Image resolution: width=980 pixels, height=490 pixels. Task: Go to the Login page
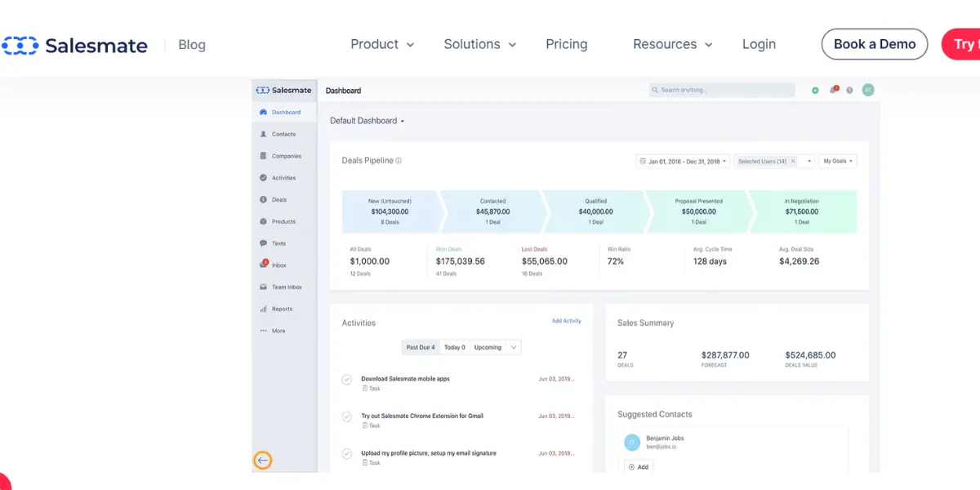pos(759,44)
